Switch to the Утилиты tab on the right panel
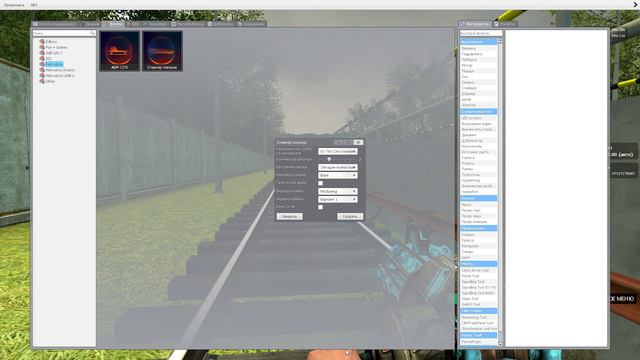640x360 pixels. 505,24
